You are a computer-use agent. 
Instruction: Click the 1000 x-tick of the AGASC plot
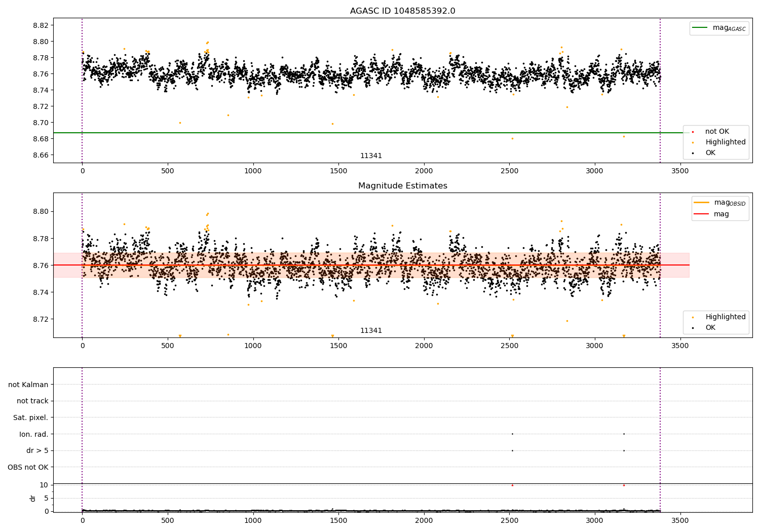point(253,171)
